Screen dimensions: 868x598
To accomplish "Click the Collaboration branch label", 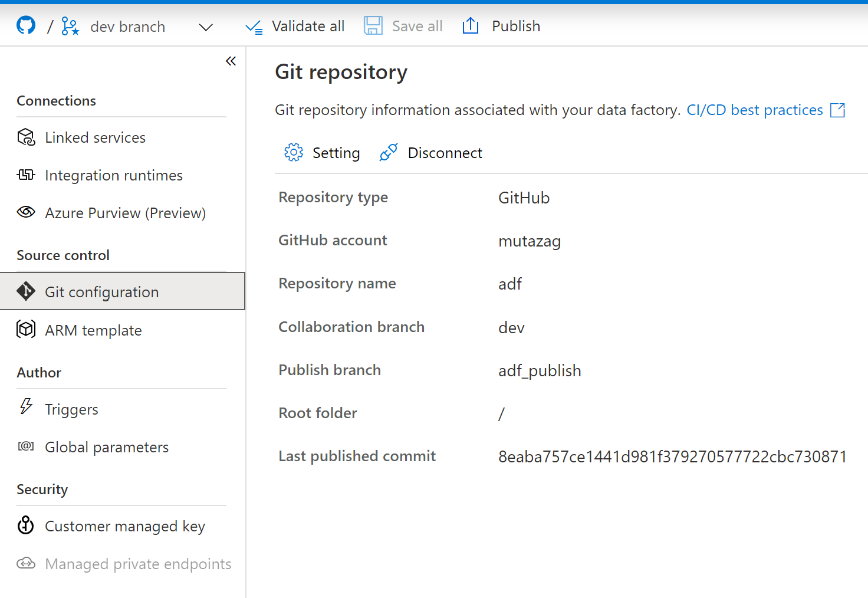I will coord(351,327).
